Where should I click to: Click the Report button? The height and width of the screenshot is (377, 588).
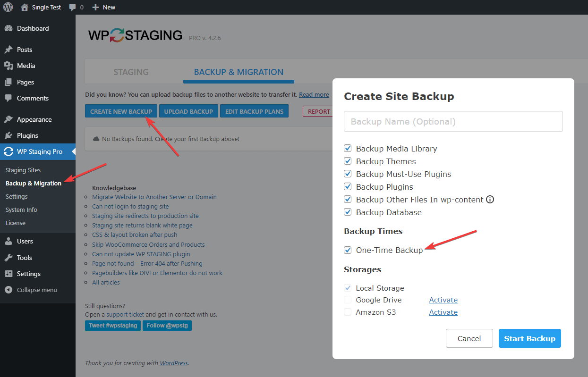click(x=319, y=111)
